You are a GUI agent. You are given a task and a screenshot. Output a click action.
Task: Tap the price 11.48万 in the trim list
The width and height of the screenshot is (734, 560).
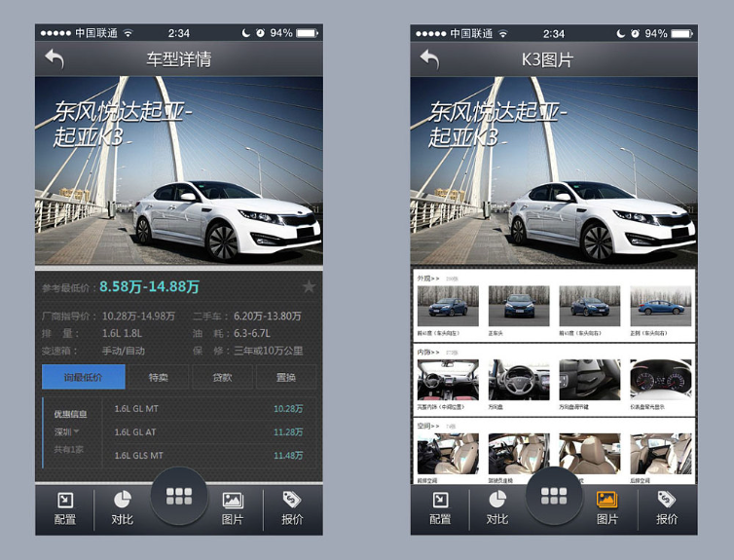point(288,455)
